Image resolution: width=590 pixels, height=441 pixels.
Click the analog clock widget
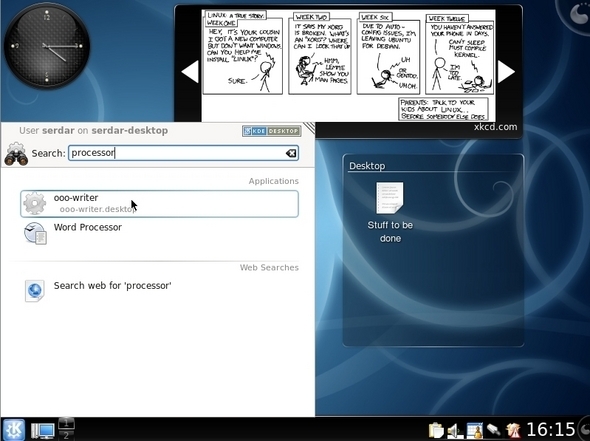click(x=47, y=46)
